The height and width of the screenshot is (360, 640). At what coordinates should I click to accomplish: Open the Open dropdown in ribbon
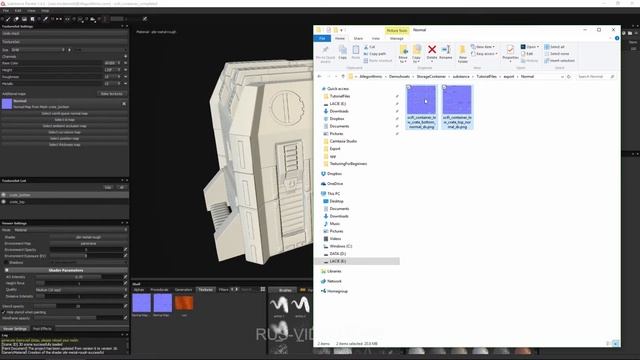[530, 47]
